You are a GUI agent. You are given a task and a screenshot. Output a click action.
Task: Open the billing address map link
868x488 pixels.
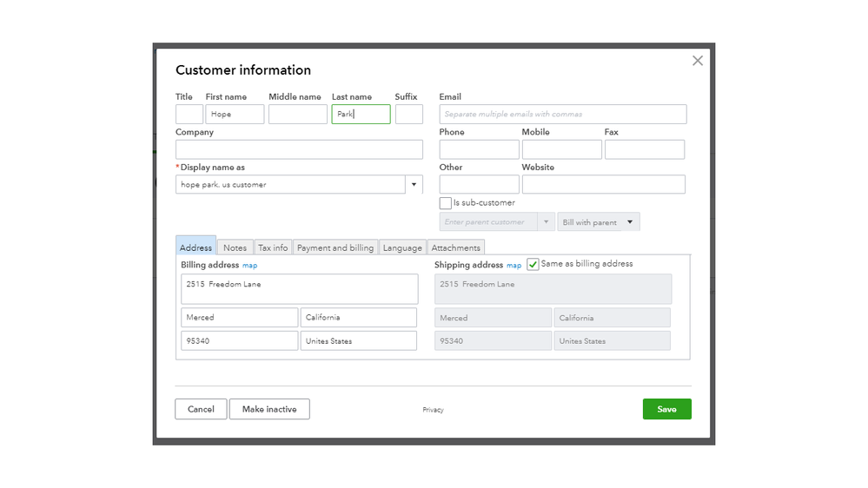pos(249,265)
